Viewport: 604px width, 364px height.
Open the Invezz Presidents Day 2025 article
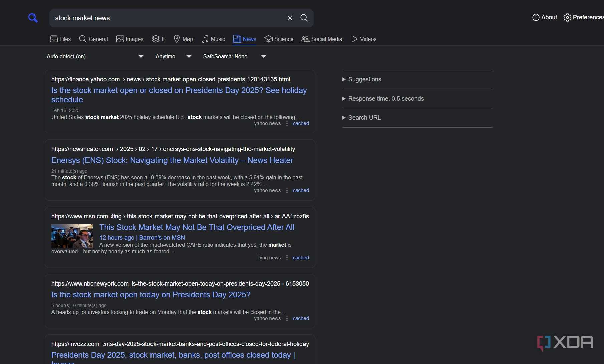(173, 357)
